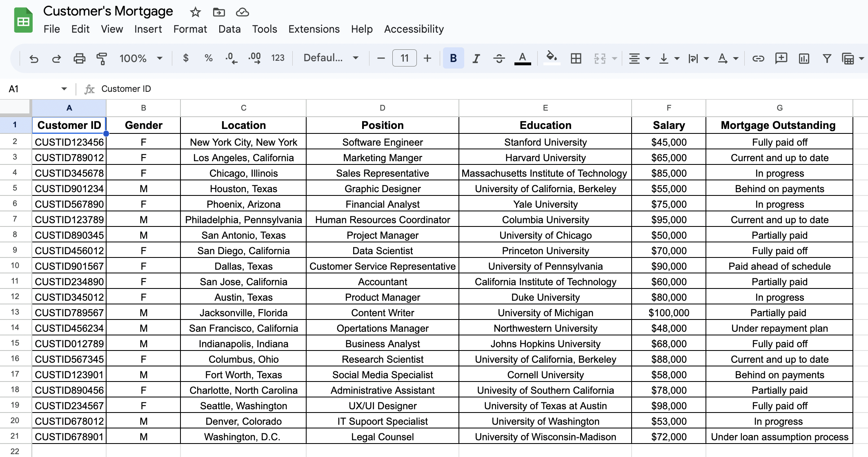Insert a chart using chart icon
Image resolution: width=868 pixels, height=457 pixels.
(x=803, y=58)
